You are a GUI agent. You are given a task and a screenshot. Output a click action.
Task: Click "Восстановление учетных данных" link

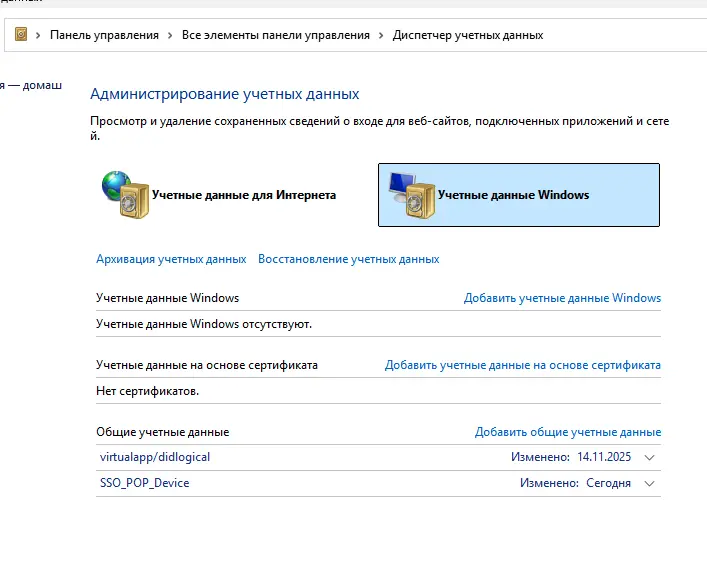pyautogui.click(x=348, y=259)
